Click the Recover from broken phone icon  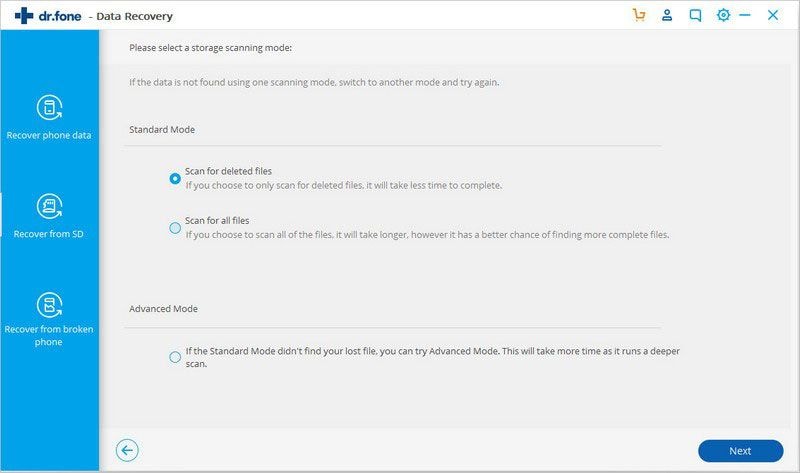click(49, 305)
